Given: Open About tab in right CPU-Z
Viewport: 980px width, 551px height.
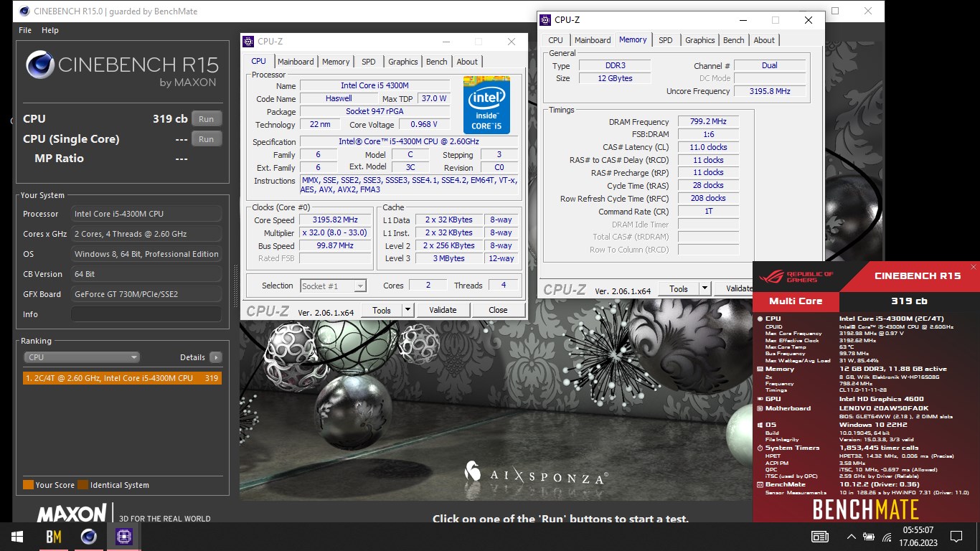Looking at the screenshot, I should click(x=764, y=40).
